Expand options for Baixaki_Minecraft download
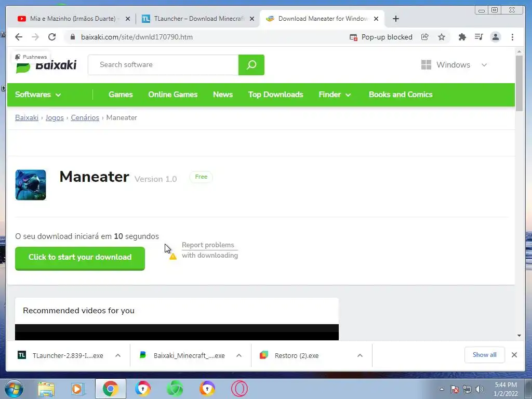This screenshot has height=399, width=532. 239,355
